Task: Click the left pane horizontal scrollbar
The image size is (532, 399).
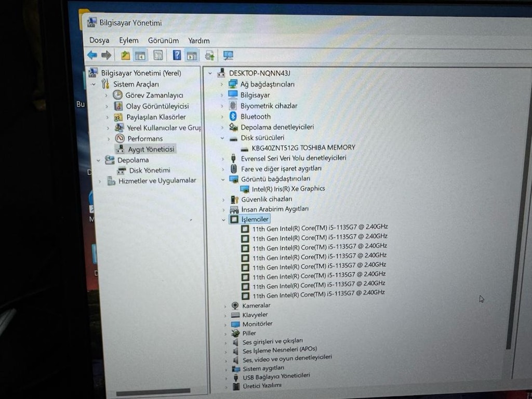Action: [x=153, y=392]
